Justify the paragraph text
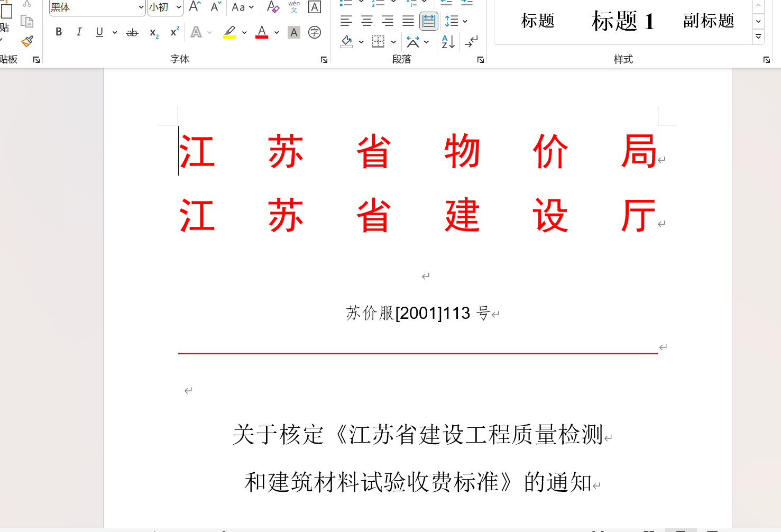The width and height of the screenshot is (781, 532). tap(408, 21)
